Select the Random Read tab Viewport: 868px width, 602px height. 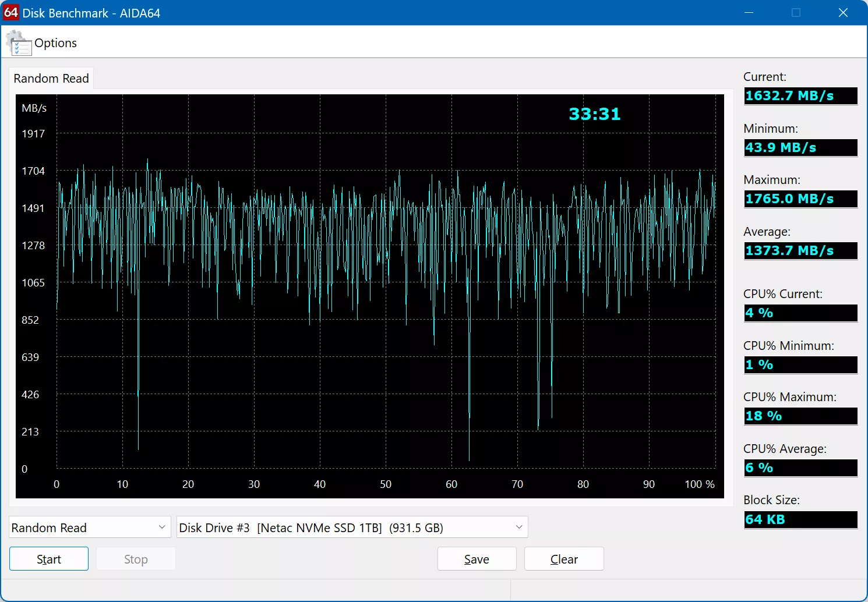click(51, 79)
